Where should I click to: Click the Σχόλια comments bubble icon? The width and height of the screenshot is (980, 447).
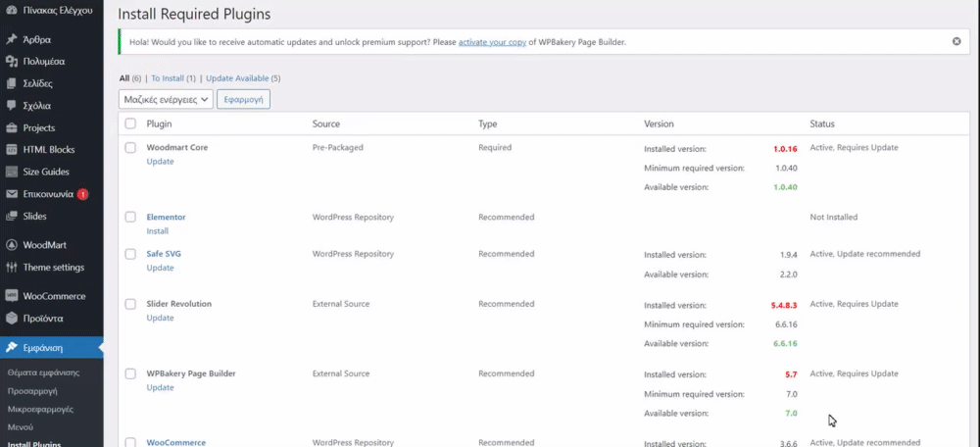(x=12, y=106)
